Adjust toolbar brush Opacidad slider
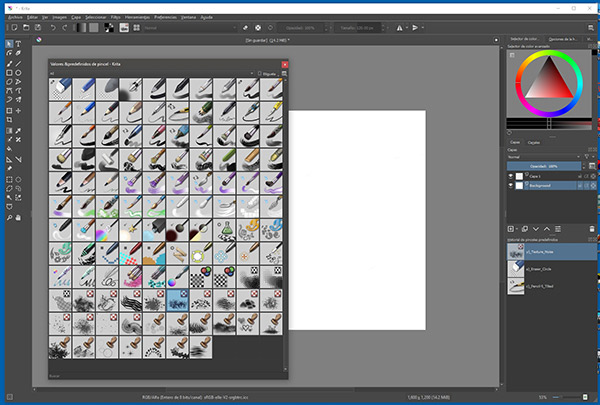Image resolution: width=600 pixels, height=405 pixels. tap(300, 28)
